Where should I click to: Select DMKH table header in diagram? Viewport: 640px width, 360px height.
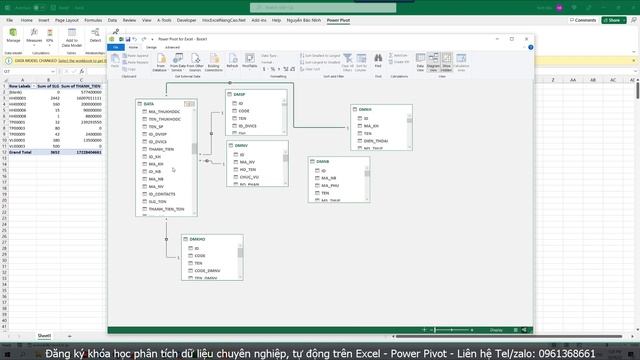pos(381,109)
